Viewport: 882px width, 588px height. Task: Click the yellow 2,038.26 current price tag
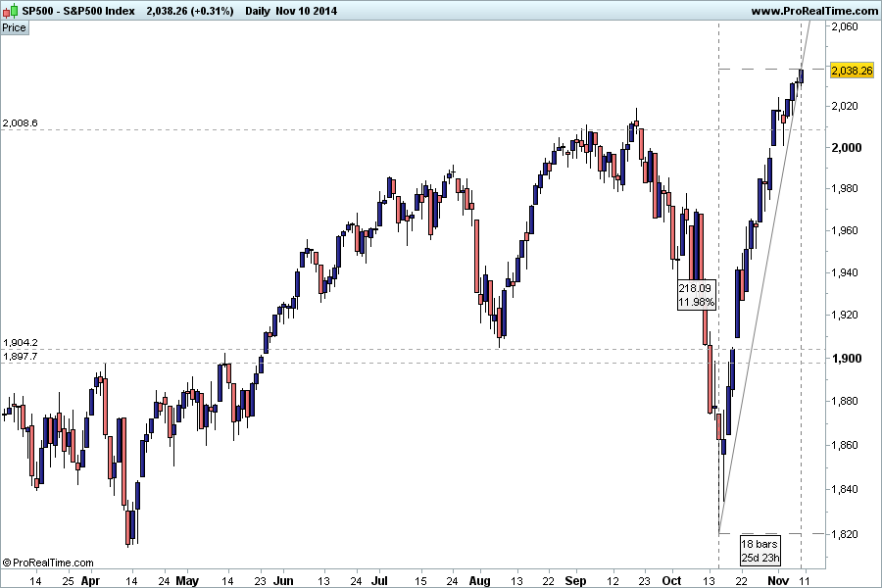tap(852, 71)
